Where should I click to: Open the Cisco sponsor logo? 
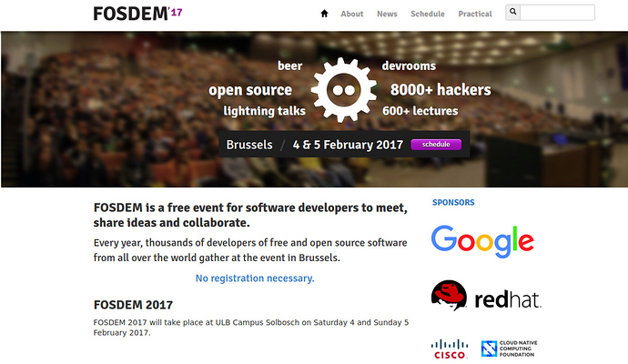click(x=450, y=349)
